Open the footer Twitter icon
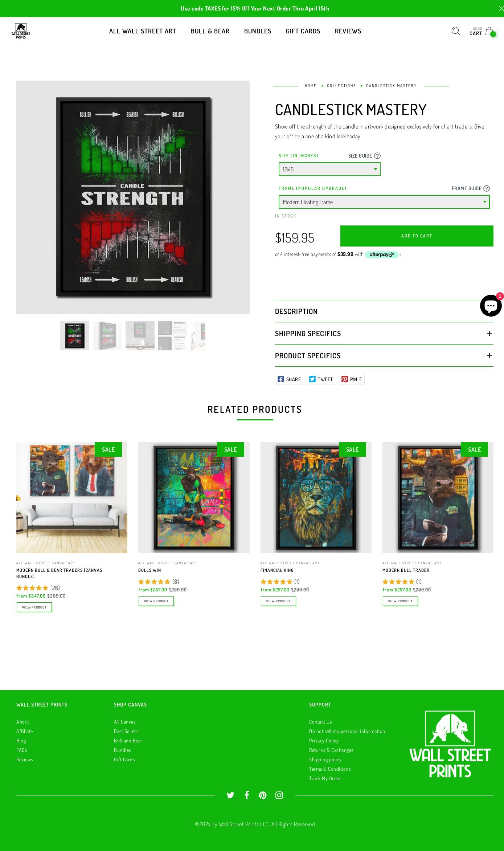Viewport: 504px width, 851px height. point(230,795)
